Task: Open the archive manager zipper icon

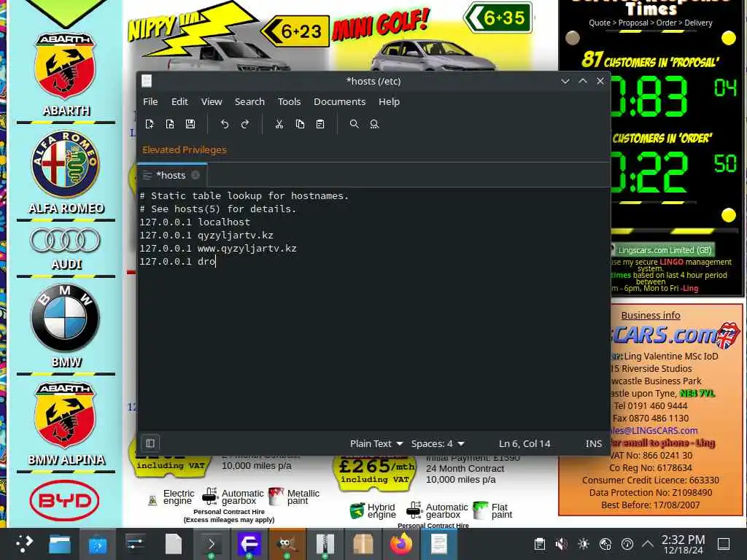Action: (325, 543)
